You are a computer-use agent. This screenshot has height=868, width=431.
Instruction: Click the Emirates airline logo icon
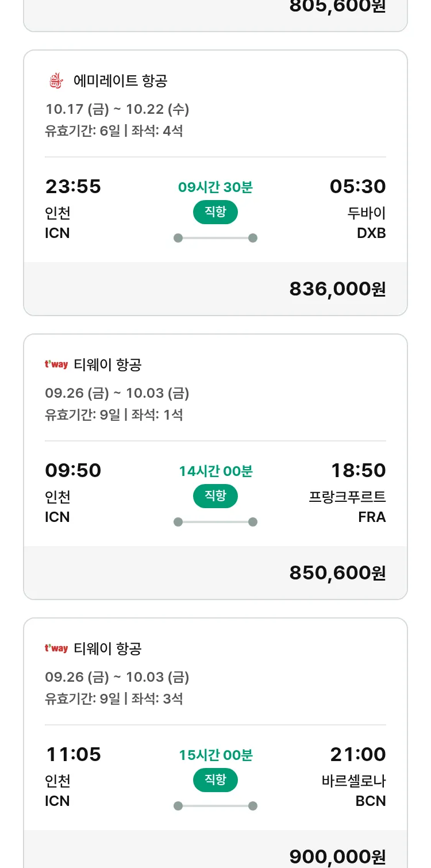tap(56, 81)
